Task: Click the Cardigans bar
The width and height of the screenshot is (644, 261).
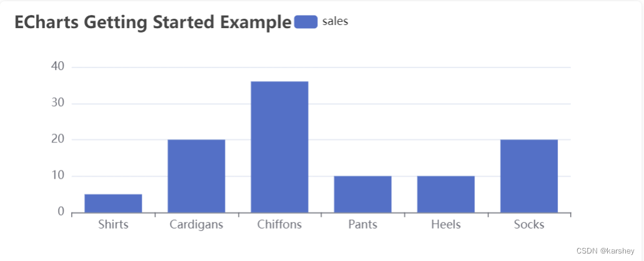Action: 196,175
